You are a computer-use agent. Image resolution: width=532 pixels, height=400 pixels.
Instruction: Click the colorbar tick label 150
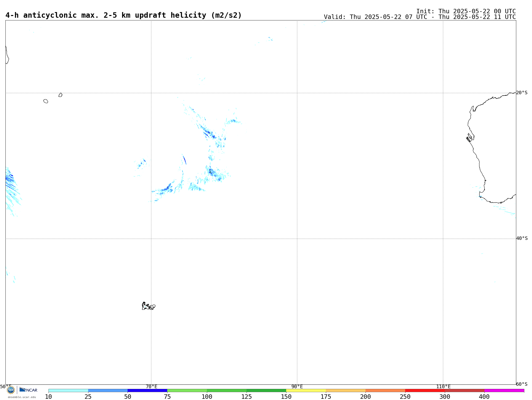click(286, 397)
